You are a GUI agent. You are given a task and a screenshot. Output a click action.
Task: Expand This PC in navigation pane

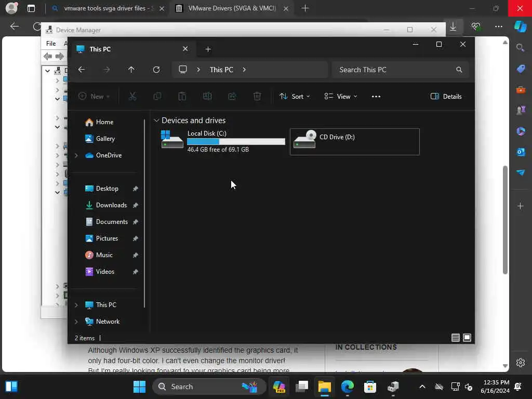click(x=76, y=305)
